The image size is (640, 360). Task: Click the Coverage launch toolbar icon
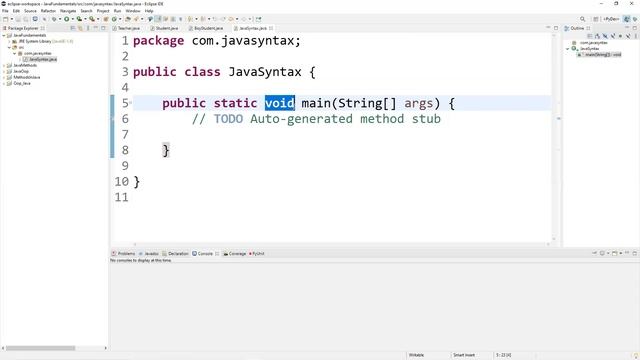pos(79,19)
